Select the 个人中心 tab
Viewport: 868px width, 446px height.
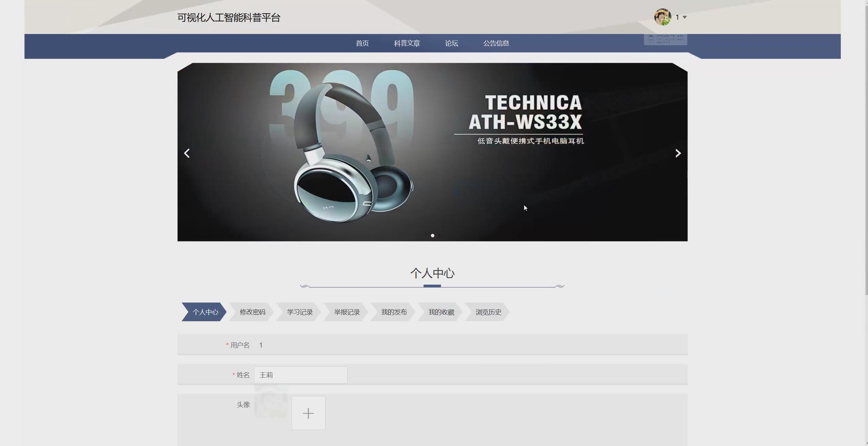(205, 312)
